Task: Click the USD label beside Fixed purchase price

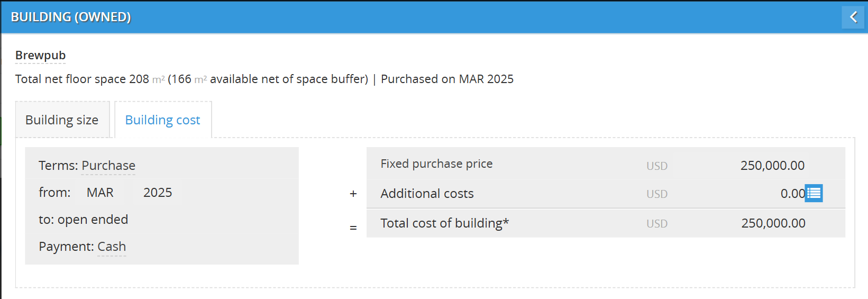Action: [x=657, y=166]
